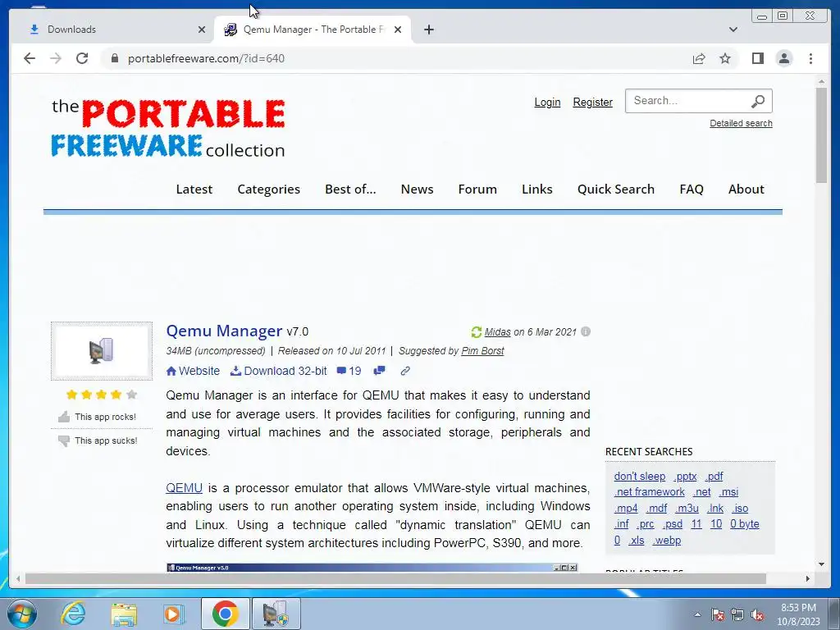Open the Login link

(x=547, y=102)
